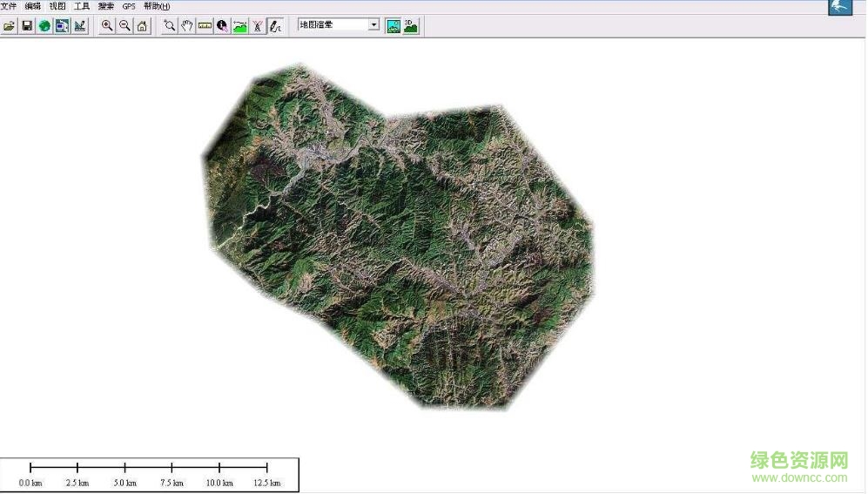Open the 3D view button
This screenshot has width=868, height=494.
pyautogui.click(x=411, y=25)
